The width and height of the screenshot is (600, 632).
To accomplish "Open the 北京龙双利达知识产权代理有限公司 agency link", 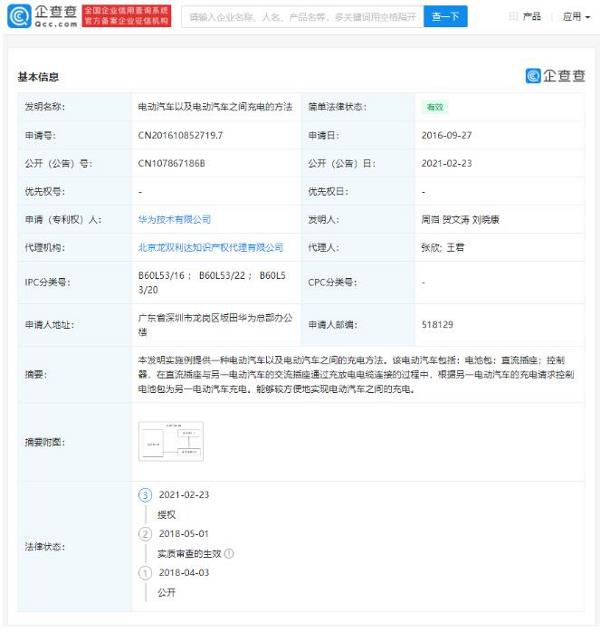I will pos(210,247).
